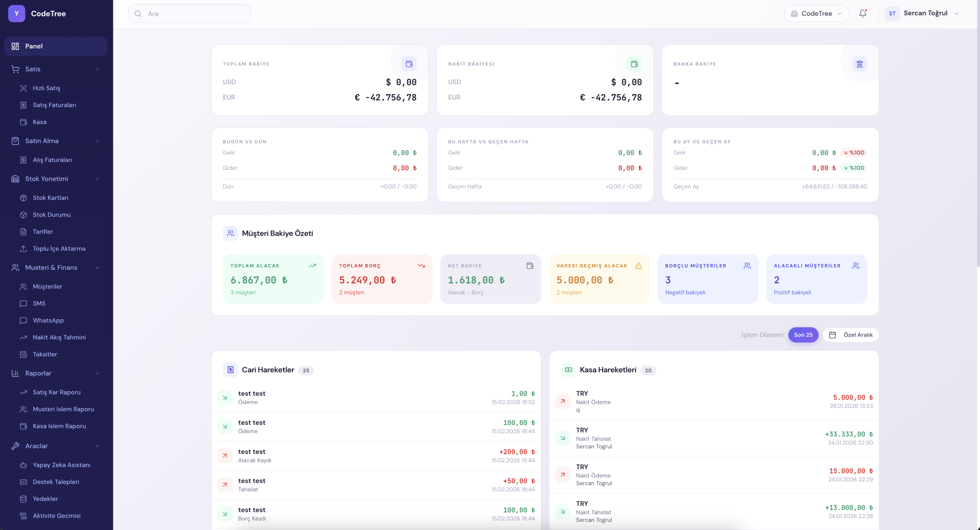Image resolution: width=980 pixels, height=530 pixels.
Task: Open the Borçlu Müşteriler summary card
Action: 707,279
